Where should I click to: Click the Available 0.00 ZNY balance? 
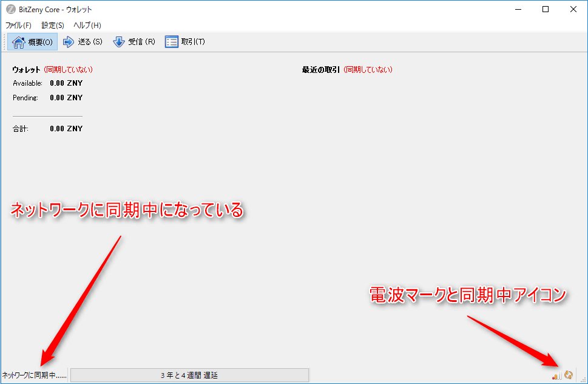click(x=66, y=83)
